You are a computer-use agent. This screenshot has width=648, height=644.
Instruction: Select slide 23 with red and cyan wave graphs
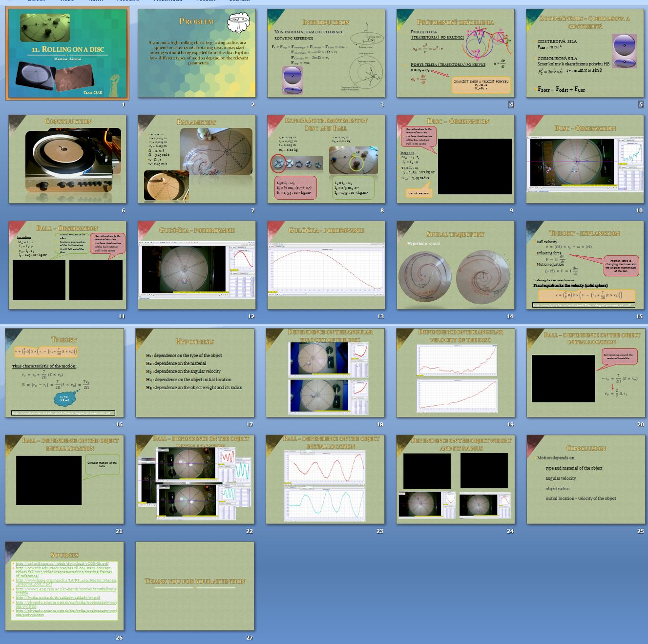click(325, 479)
